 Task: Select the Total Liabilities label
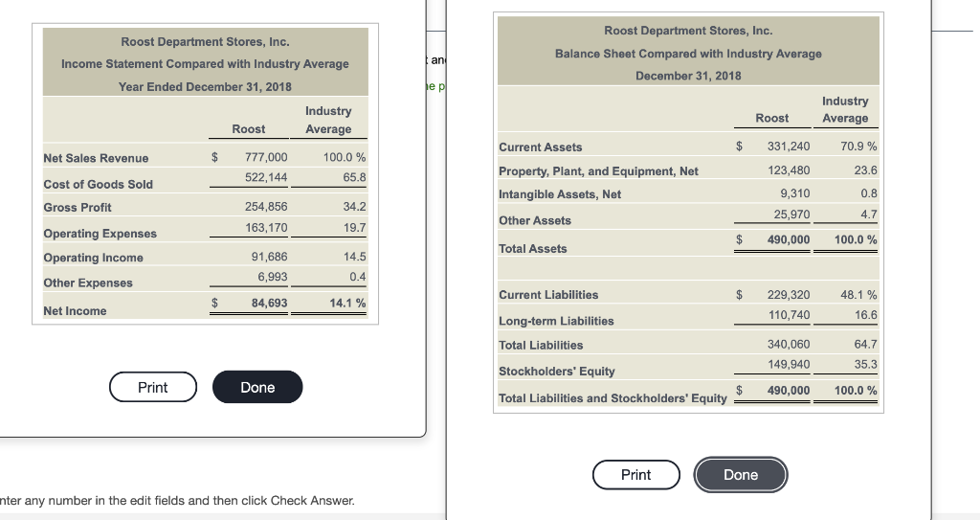542,345
